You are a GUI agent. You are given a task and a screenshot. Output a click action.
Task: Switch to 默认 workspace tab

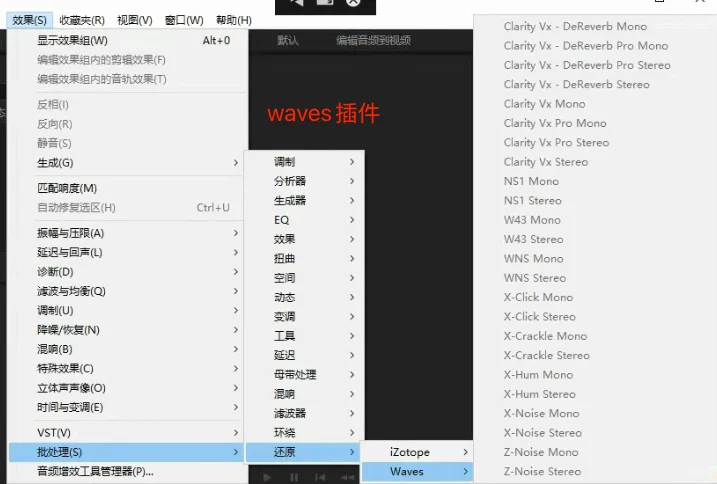pyautogui.click(x=288, y=40)
